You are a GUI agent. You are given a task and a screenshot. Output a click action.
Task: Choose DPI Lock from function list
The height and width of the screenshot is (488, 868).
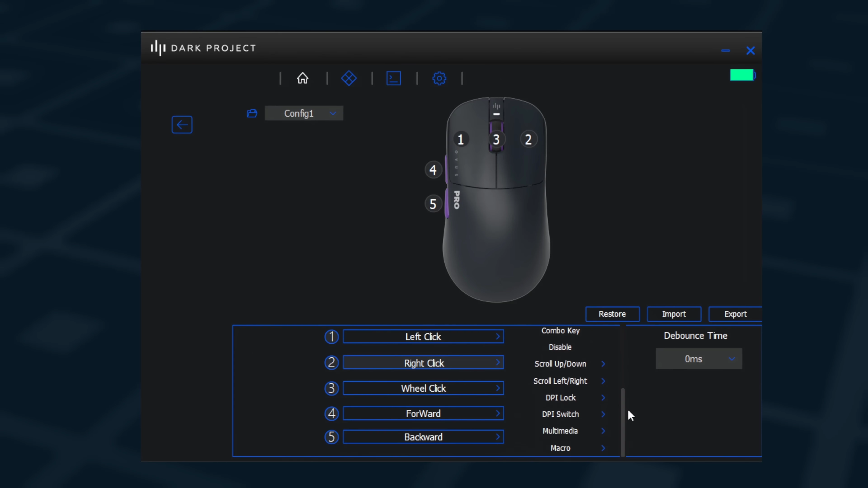(x=560, y=398)
